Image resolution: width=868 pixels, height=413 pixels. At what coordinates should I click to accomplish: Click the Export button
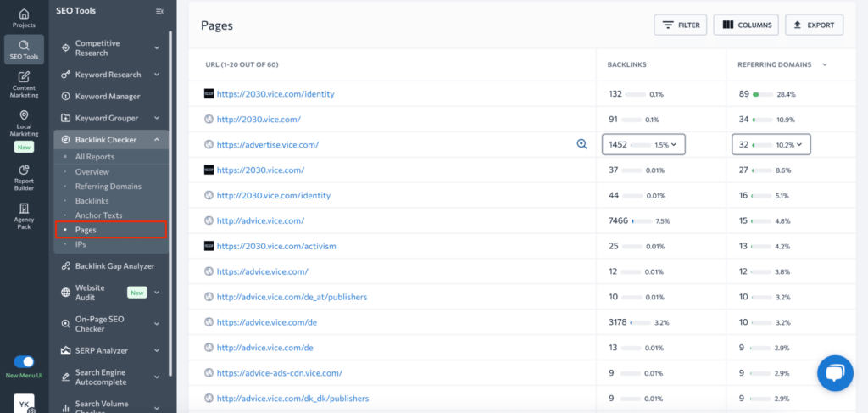click(x=814, y=25)
